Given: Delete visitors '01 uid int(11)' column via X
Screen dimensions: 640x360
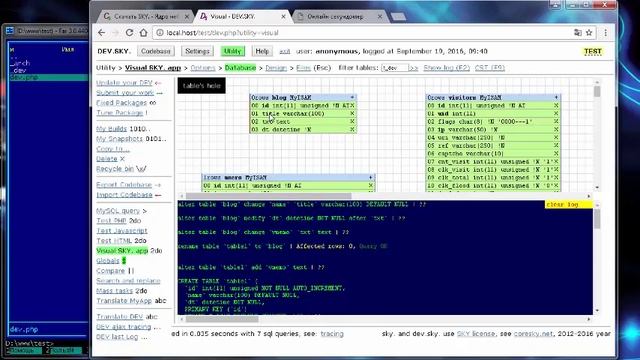Looking at the screenshot, I should coord(556,113).
